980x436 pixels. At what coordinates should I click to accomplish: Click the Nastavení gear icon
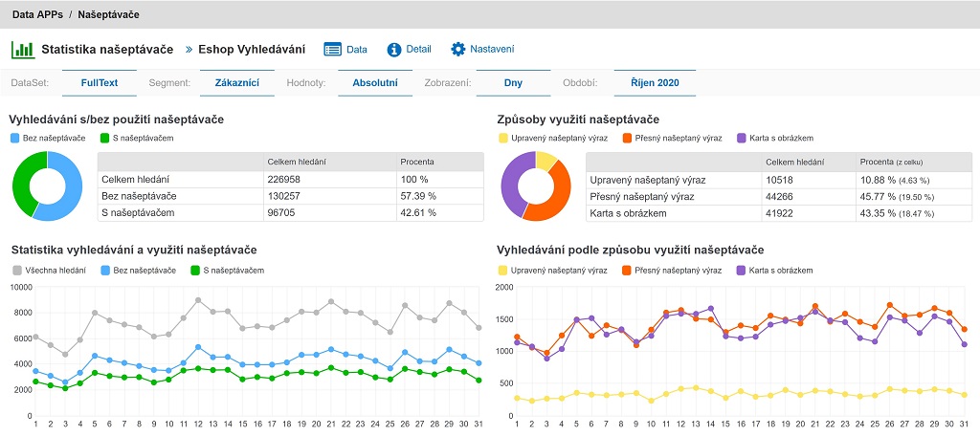(458, 50)
